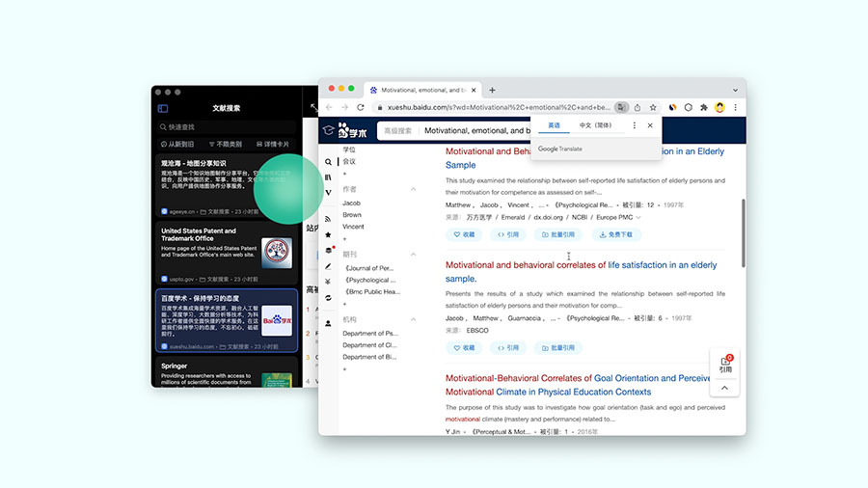
Task: Collapse the 期刊 filter section
Action: (x=414, y=254)
